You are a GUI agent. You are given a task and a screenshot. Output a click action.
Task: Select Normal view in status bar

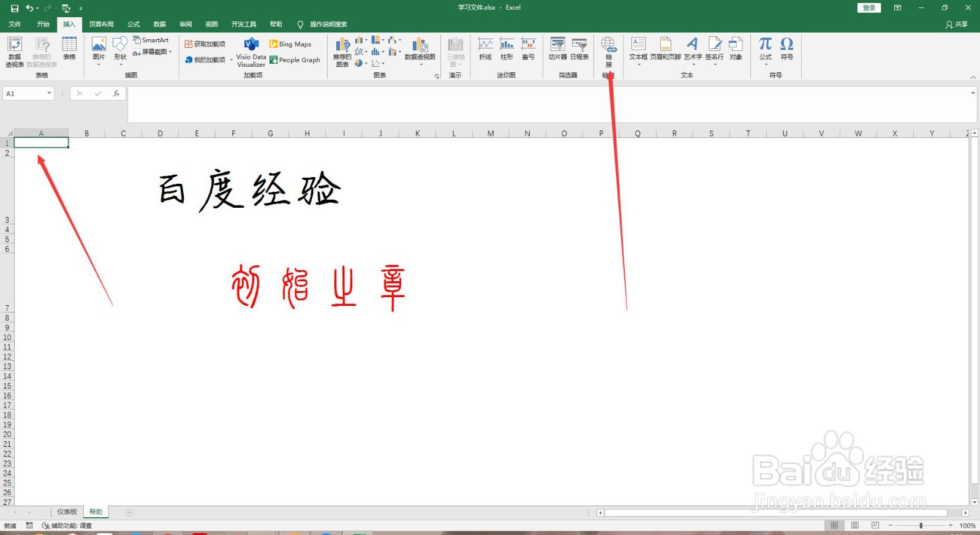(x=834, y=526)
